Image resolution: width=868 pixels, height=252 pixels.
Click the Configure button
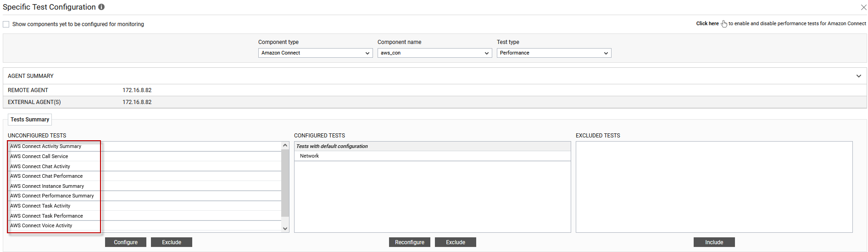coord(126,242)
